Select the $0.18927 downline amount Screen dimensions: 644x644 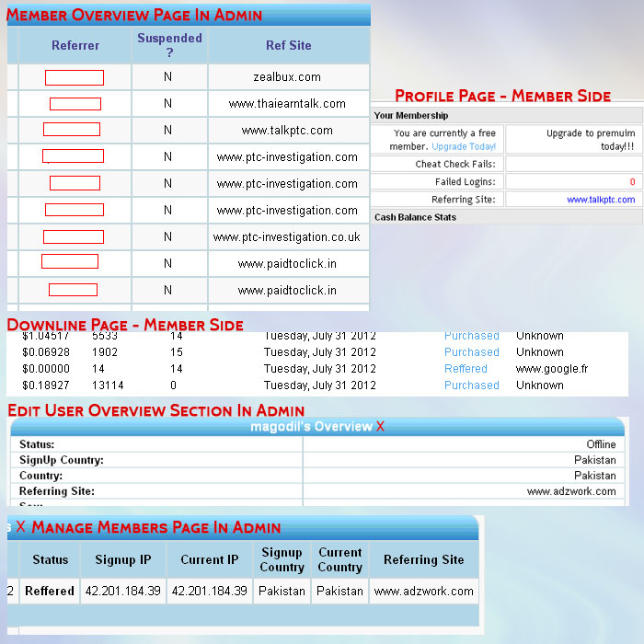pos(46,385)
